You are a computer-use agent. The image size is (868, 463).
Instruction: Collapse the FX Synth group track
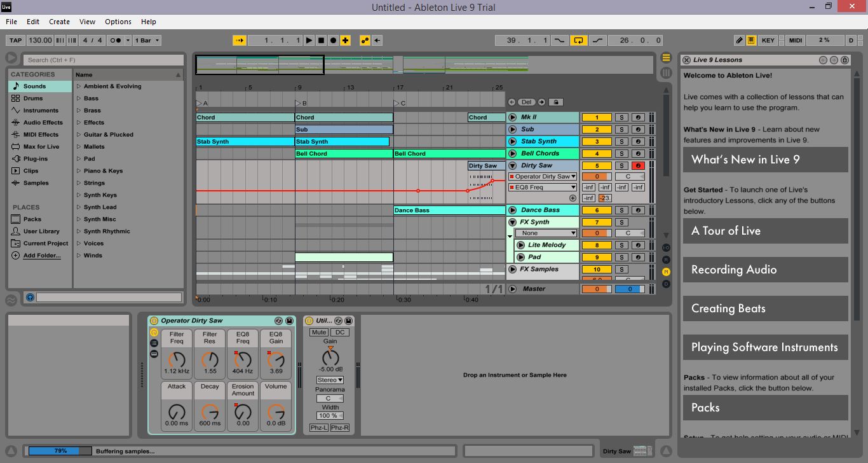[x=512, y=222]
